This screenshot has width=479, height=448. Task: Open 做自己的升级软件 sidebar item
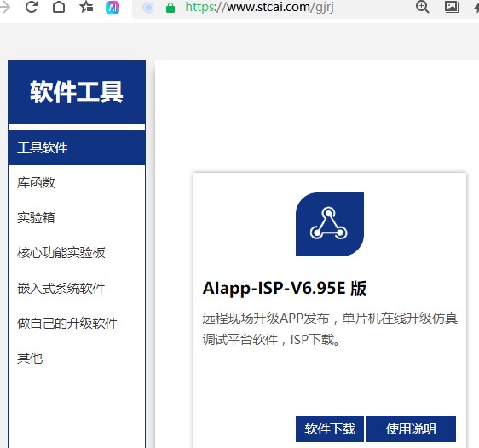click(x=77, y=323)
